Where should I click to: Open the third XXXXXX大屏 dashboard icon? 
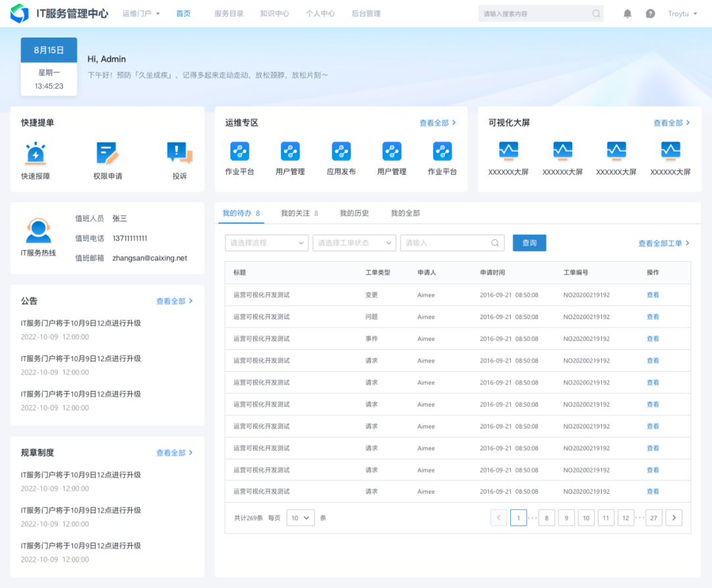tap(616, 151)
